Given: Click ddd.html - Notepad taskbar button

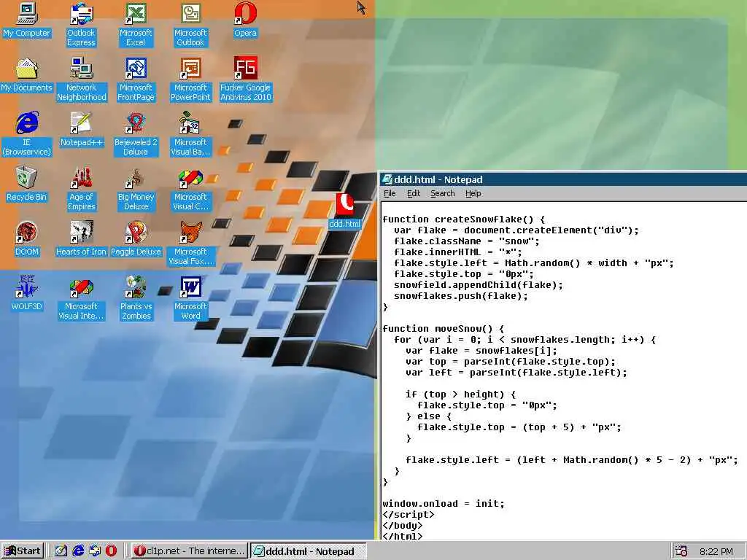Looking at the screenshot, I should (x=309, y=551).
